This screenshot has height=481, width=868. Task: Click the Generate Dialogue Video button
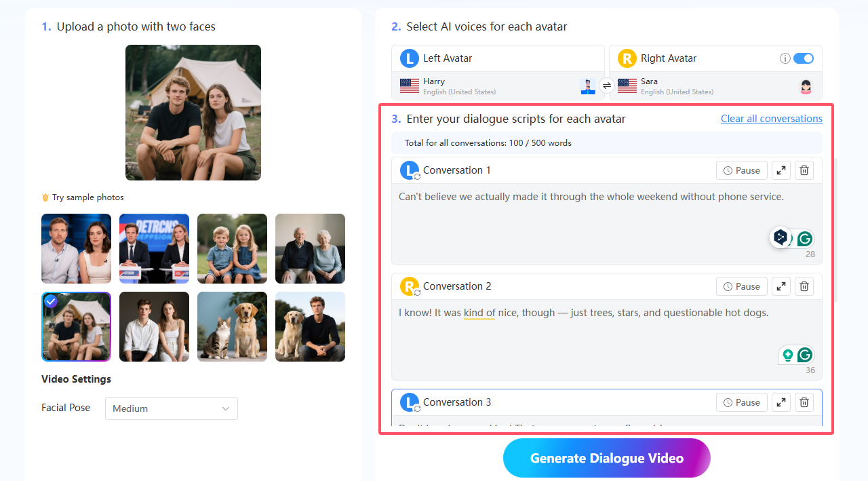606,458
